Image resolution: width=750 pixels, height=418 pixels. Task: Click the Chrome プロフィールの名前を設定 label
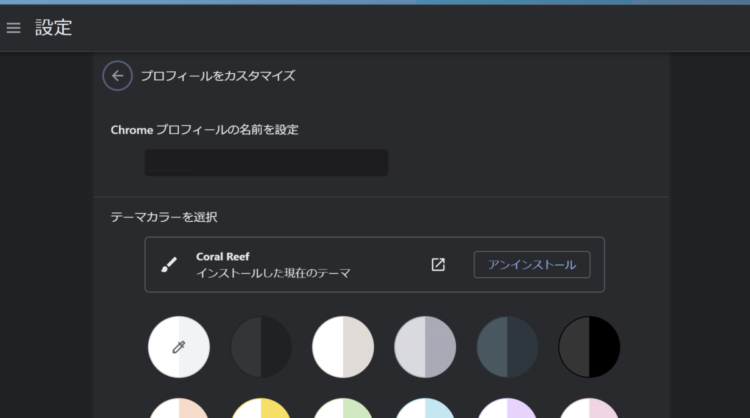(x=204, y=130)
